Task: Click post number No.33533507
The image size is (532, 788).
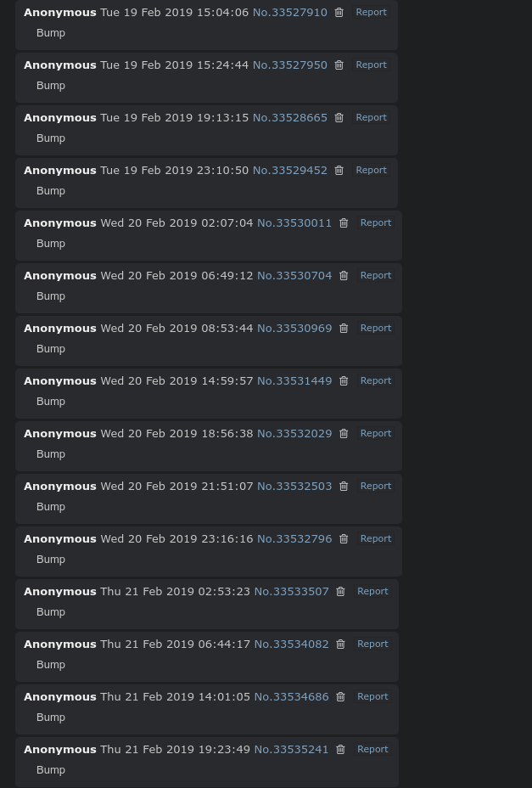Action: (x=291, y=592)
